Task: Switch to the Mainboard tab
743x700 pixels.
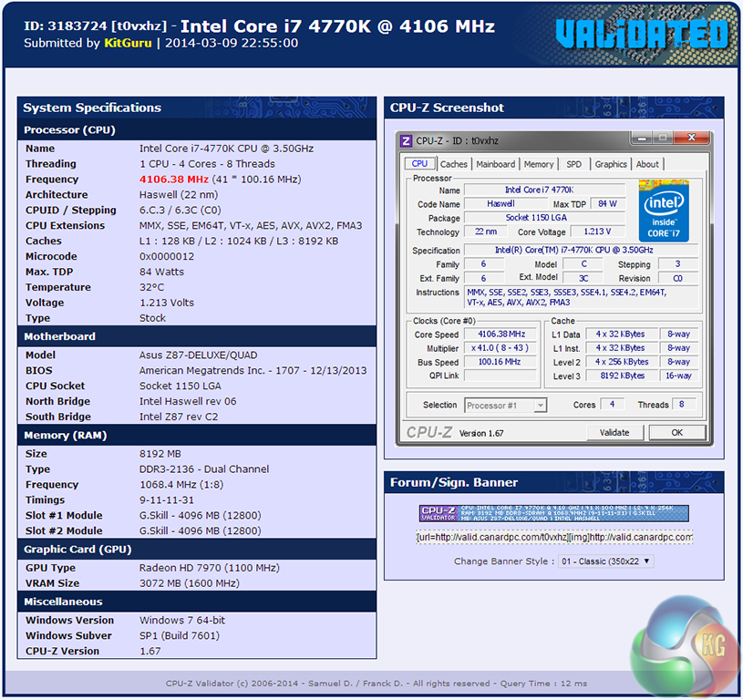Action: pyautogui.click(x=496, y=164)
